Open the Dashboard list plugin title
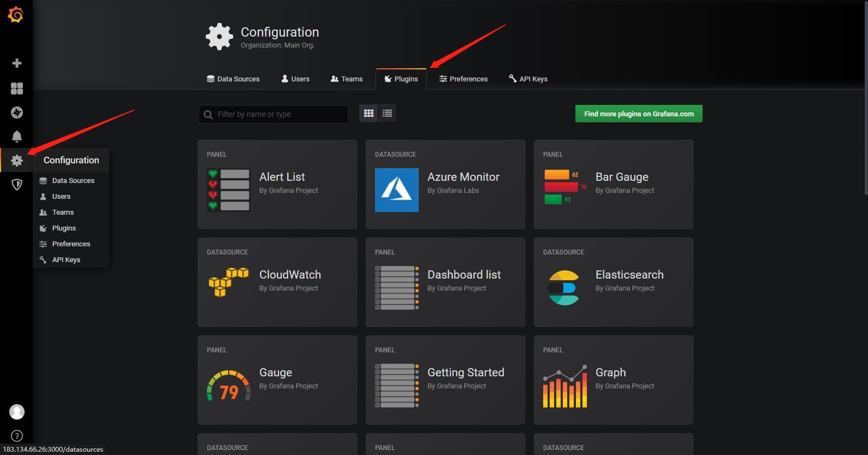Image resolution: width=868 pixels, height=455 pixels. (x=464, y=275)
